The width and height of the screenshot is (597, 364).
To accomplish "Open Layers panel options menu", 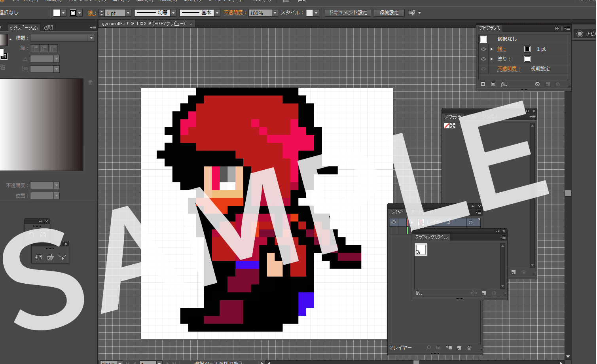I will [478, 212].
